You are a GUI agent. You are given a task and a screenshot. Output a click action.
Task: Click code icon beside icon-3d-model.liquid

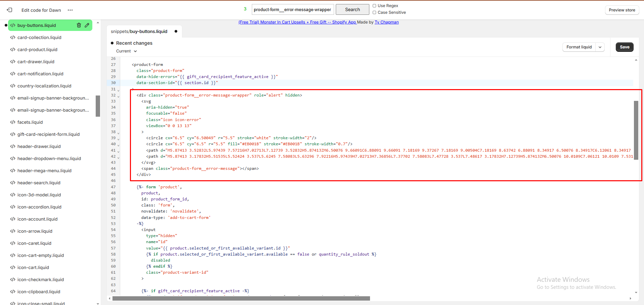pyautogui.click(x=13, y=195)
